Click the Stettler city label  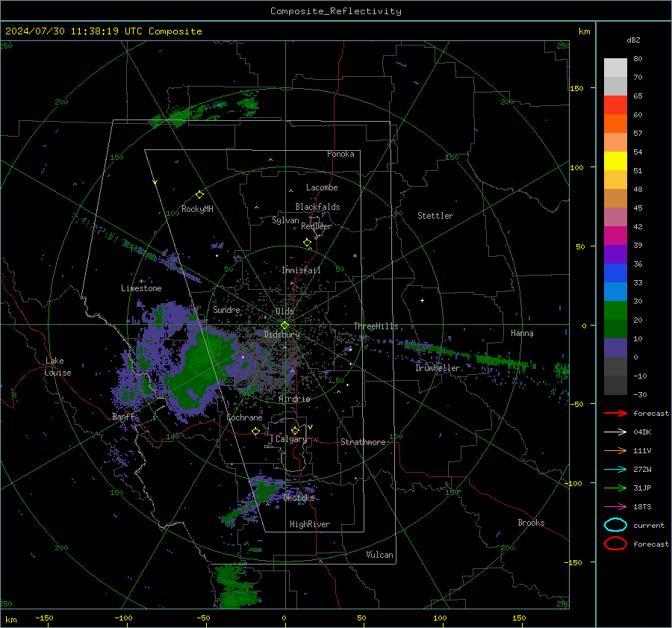tap(435, 216)
